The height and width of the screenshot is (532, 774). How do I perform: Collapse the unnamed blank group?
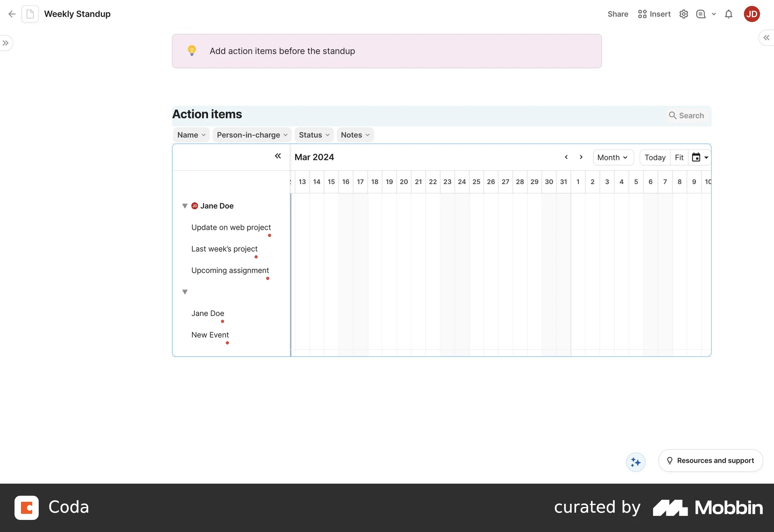coord(185,292)
